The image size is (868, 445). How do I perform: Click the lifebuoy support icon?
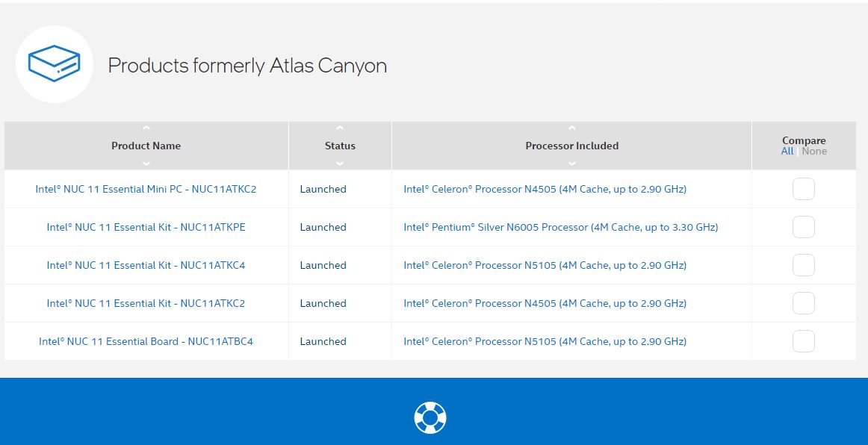click(x=430, y=417)
